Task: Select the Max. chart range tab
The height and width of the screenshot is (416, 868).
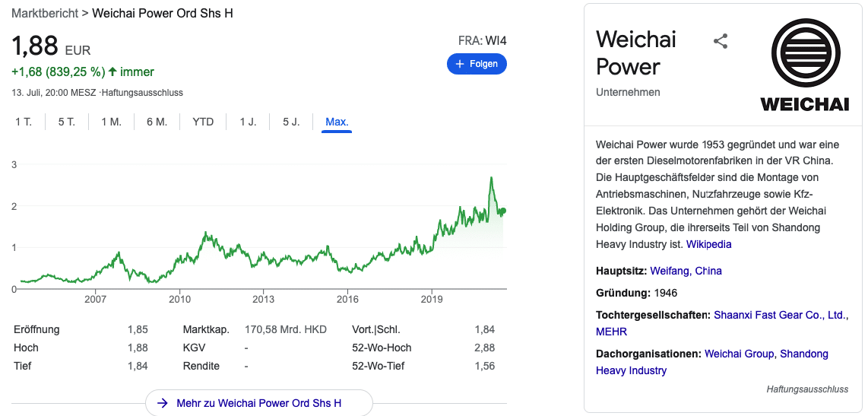Action: [x=337, y=122]
